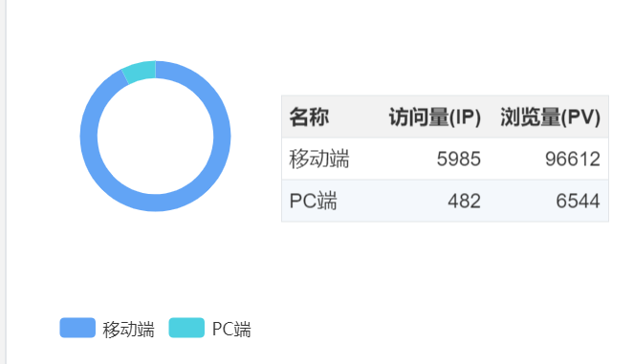634x364 pixels.
Task: Toggle the 移动端 legend color swatch
Action: (x=77, y=328)
